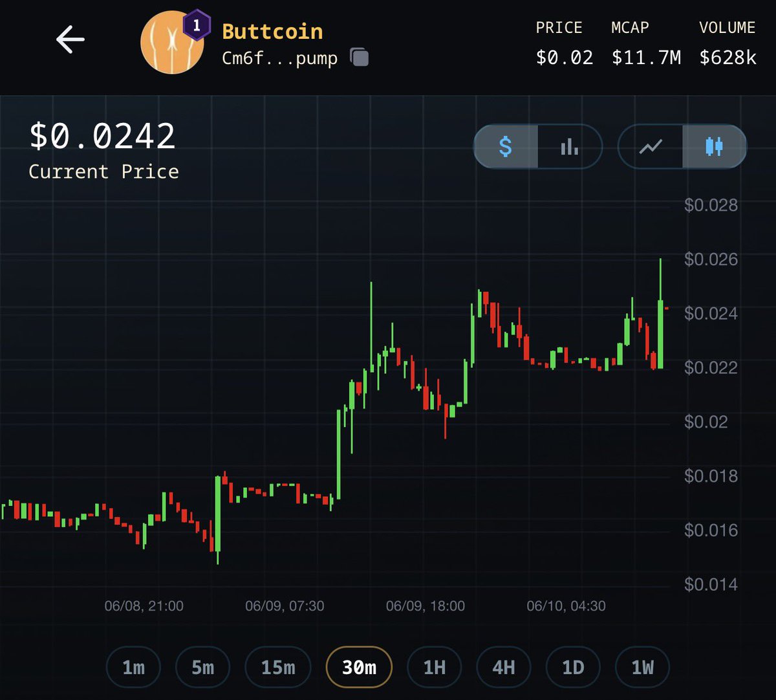Tap the PRICE header label
The height and width of the screenshot is (700, 776).
[x=559, y=28]
